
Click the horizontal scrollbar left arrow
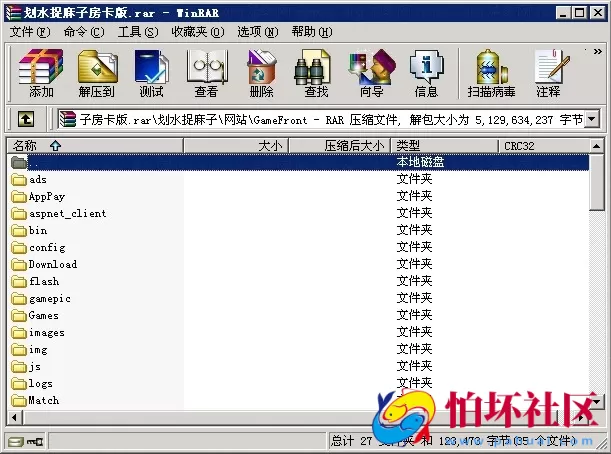(14, 418)
